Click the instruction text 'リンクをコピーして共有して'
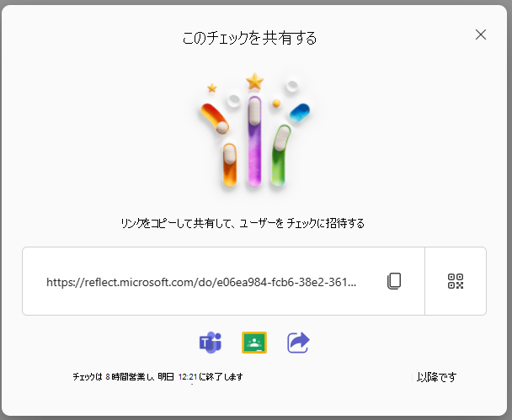 click(177, 224)
